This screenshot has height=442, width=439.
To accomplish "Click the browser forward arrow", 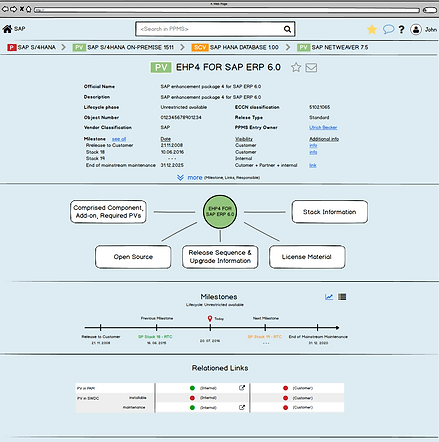I will click(13, 9).
